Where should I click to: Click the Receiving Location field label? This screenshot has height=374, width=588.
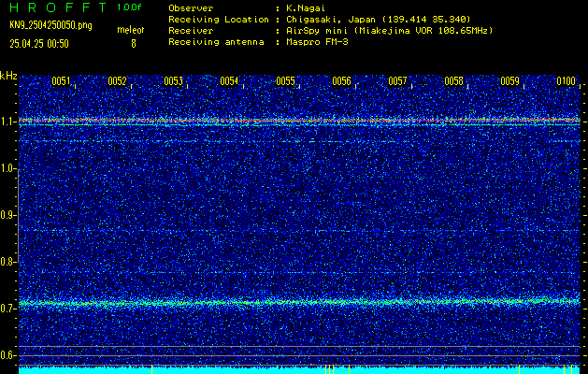pos(219,20)
